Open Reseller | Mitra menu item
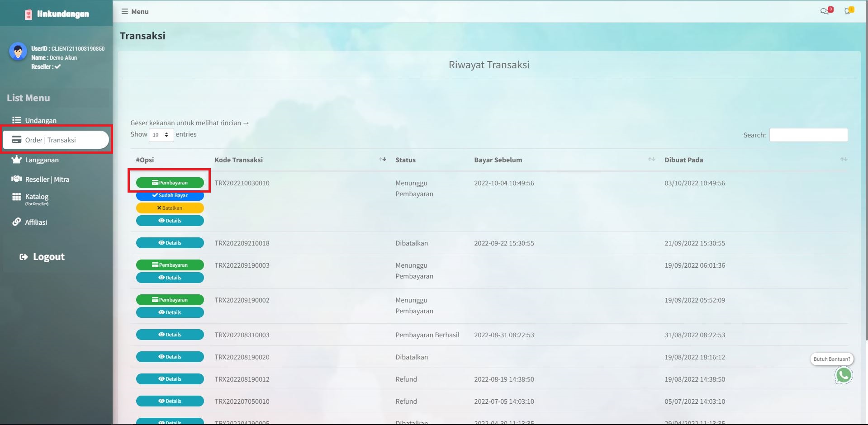The height and width of the screenshot is (425, 868). click(47, 179)
